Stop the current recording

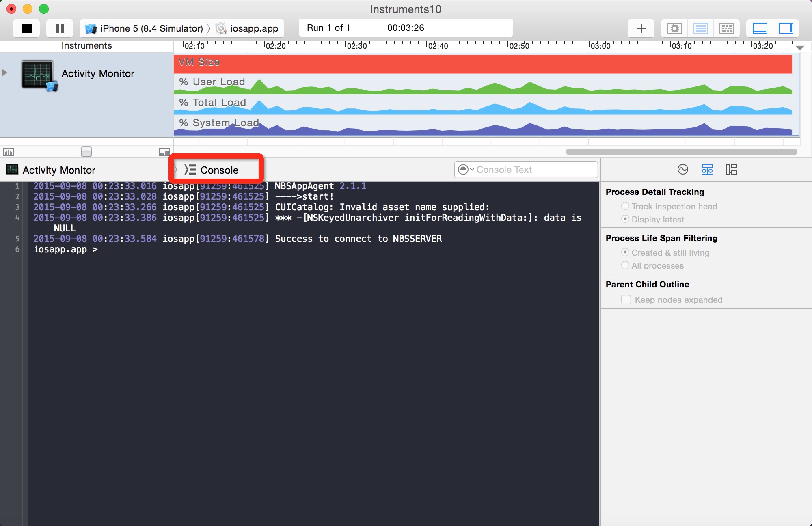27,28
